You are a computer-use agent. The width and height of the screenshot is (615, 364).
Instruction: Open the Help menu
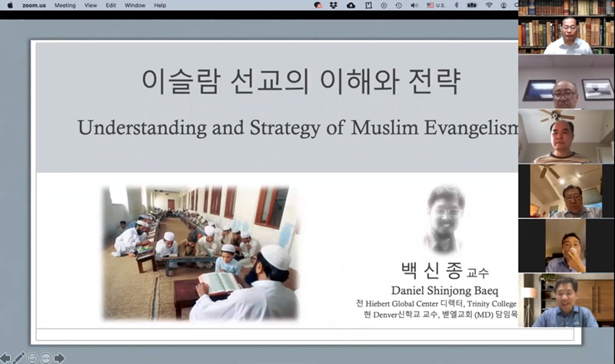coord(160,5)
